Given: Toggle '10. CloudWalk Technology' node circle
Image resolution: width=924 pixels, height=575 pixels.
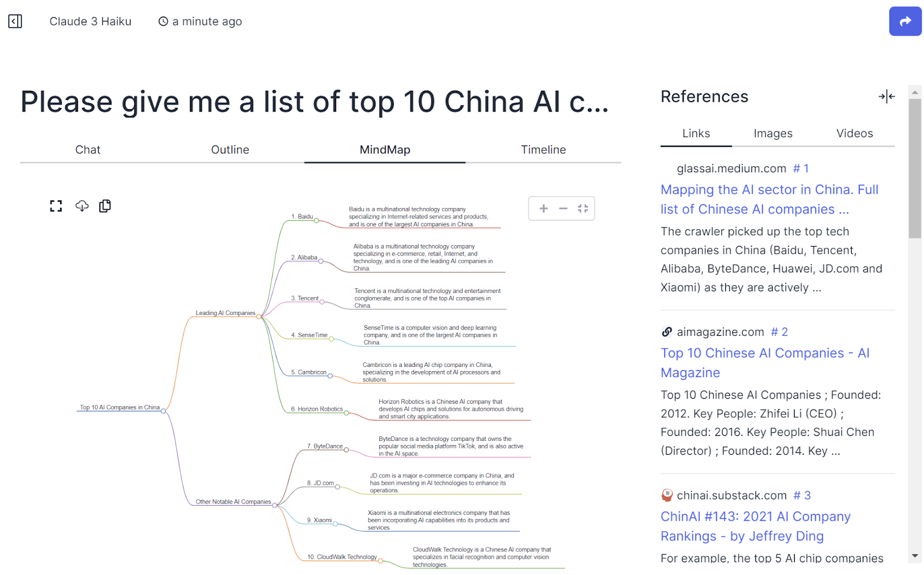Looking at the screenshot, I should click(x=381, y=561).
